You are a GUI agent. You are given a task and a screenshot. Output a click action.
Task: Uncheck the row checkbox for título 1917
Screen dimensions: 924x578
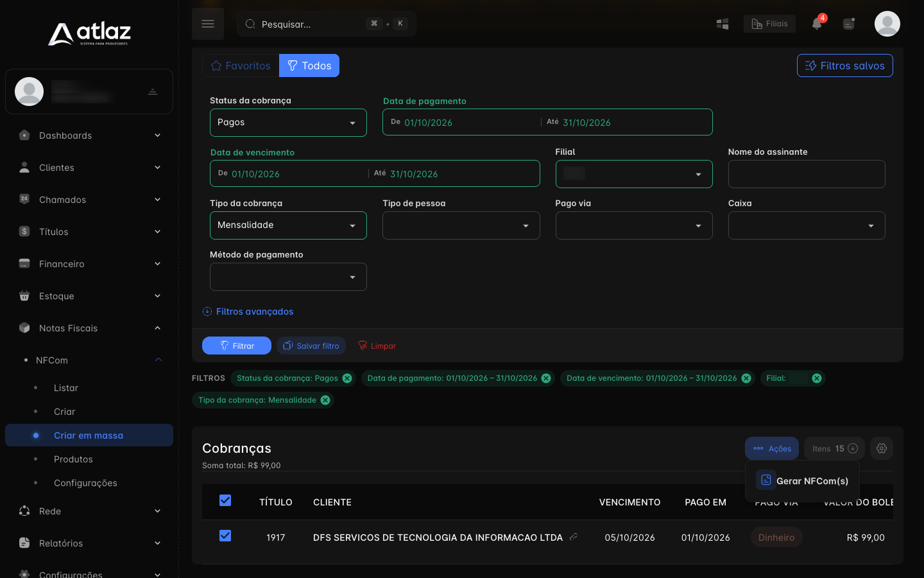click(225, 536)
